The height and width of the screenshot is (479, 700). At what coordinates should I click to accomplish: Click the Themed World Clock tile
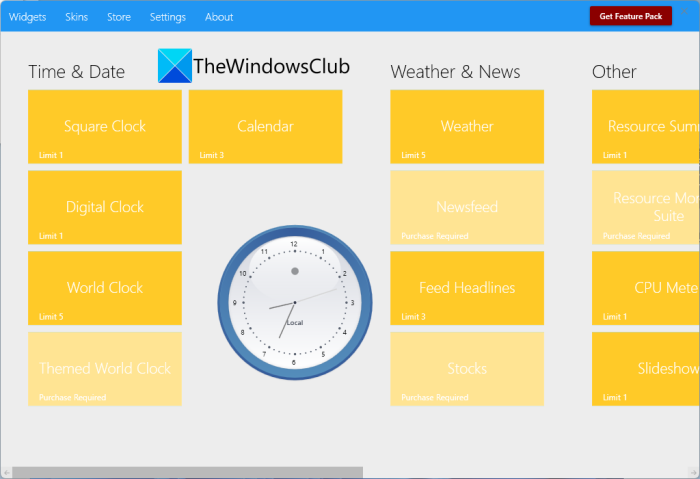[105, 369]
